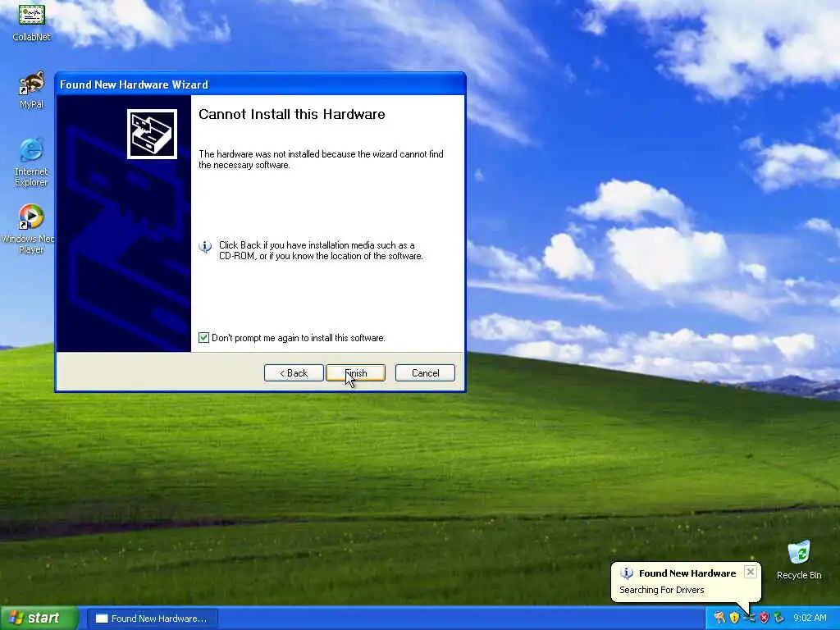
Task: Click the Safely Remove Hardware tray icon
Action: click(x=779, y=618)
